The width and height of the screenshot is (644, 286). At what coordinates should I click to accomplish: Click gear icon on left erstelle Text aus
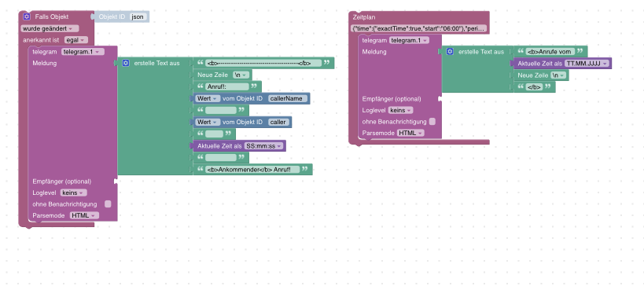(x=126, y=63)
